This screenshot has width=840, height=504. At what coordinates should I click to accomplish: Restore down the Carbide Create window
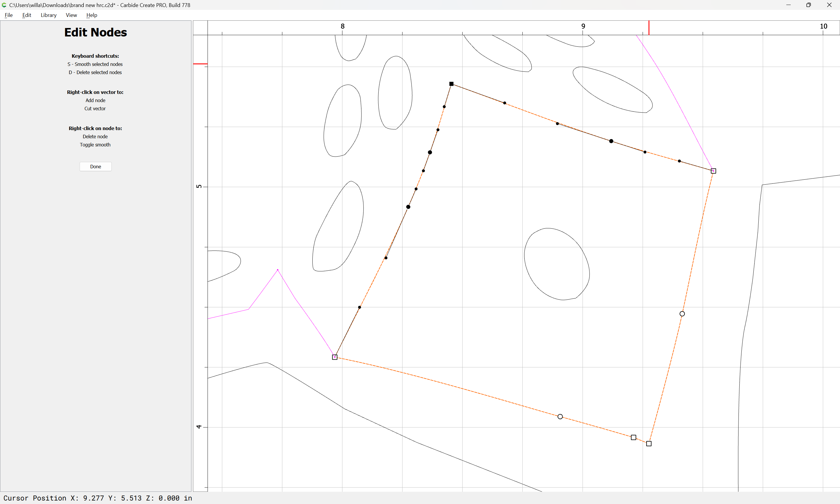click(x=808, y=5)
